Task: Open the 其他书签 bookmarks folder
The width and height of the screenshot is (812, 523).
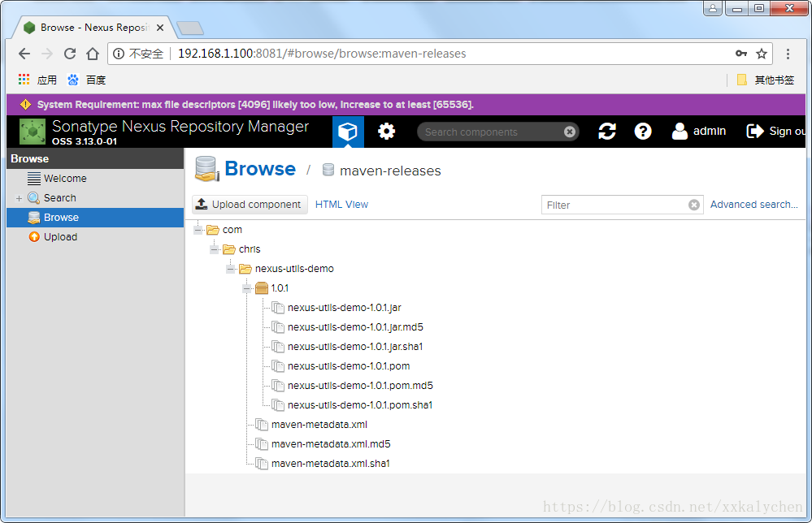Action: click(766, 80)
